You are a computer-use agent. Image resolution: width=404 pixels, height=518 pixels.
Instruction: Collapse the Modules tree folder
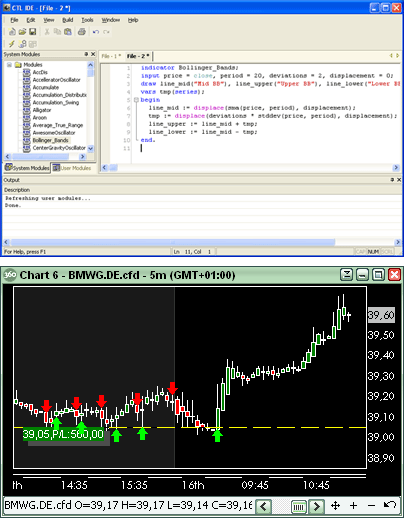click(x=9, y=65)
